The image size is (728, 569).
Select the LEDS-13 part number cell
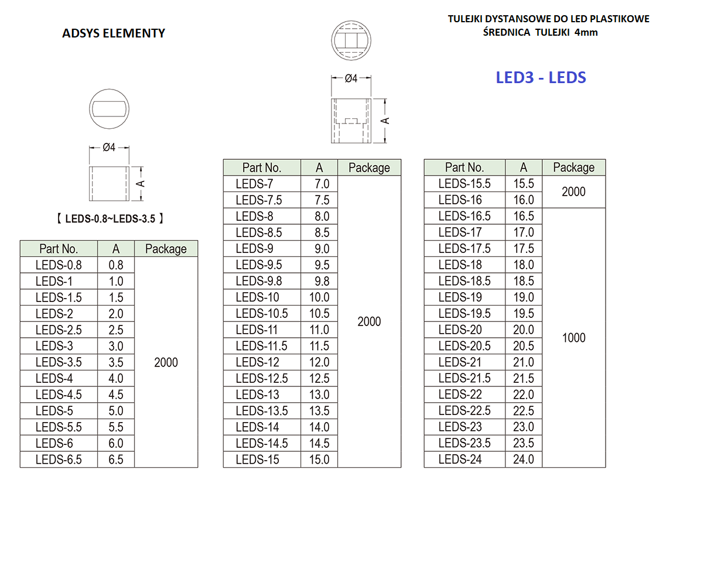262,395
